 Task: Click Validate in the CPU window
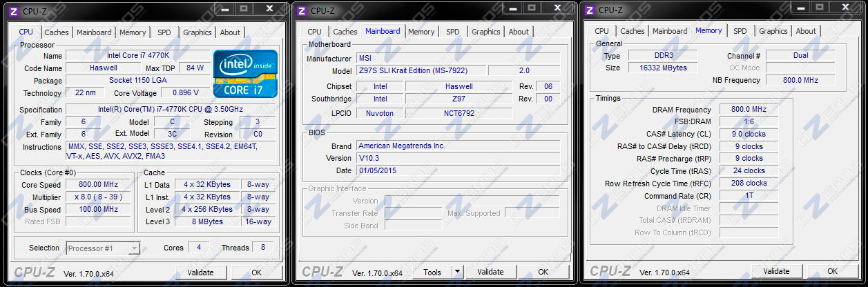coord(202,273)
